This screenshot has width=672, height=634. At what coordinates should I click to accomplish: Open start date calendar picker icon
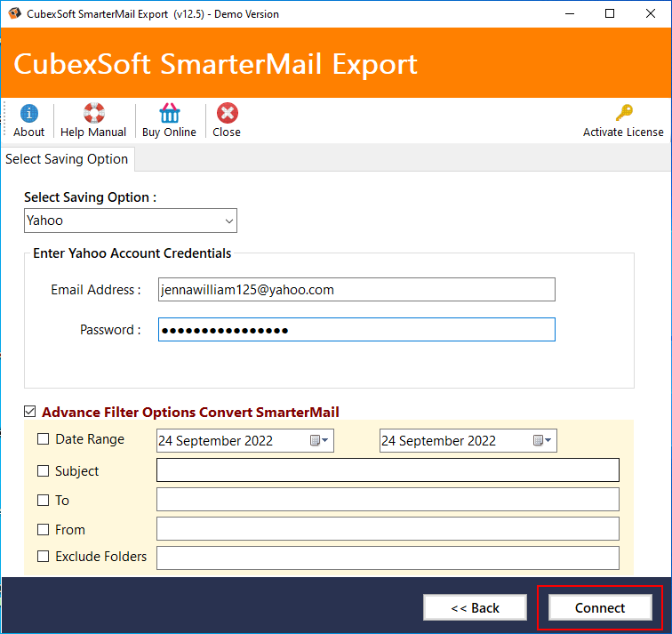319,440
